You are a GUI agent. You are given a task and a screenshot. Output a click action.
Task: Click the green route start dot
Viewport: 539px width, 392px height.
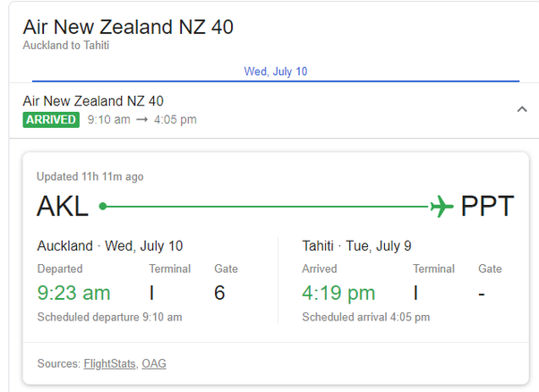pos(102,206)
